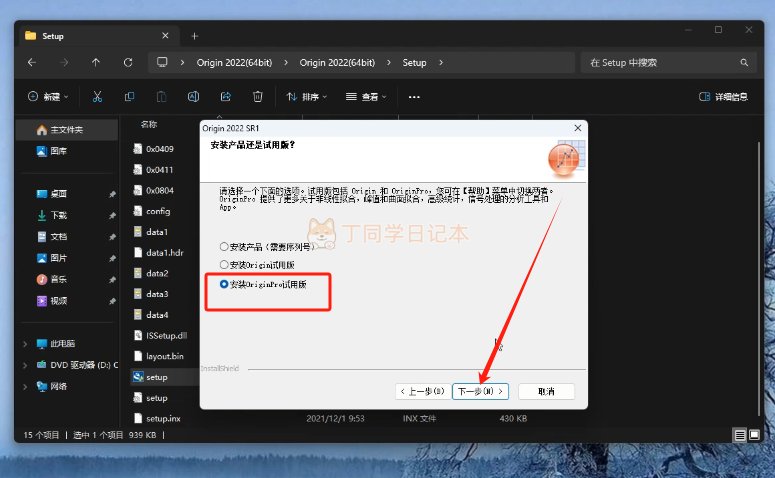This screenshot has height=478, width=775.
Task: Select the install product with serial number option
Action: click(x=224, y=246)
